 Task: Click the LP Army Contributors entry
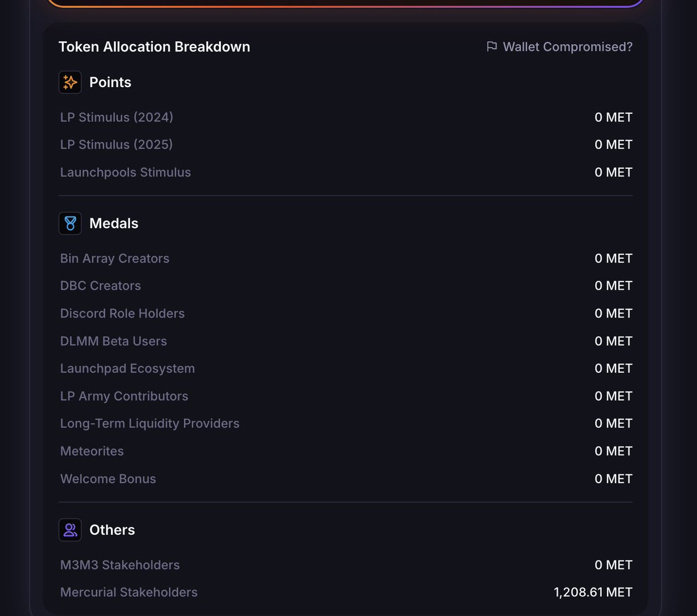tap(124, 396)
